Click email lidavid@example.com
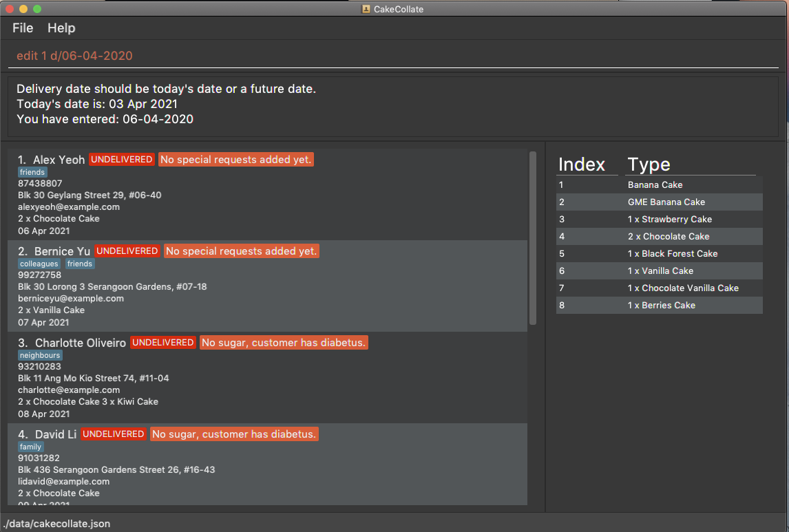 coord(64,481)
